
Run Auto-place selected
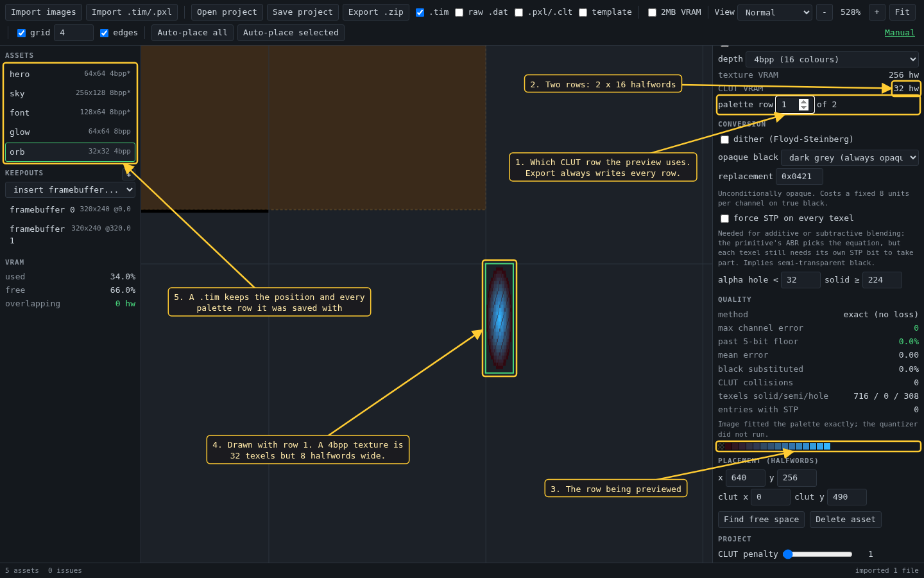(x=291, y=33)
